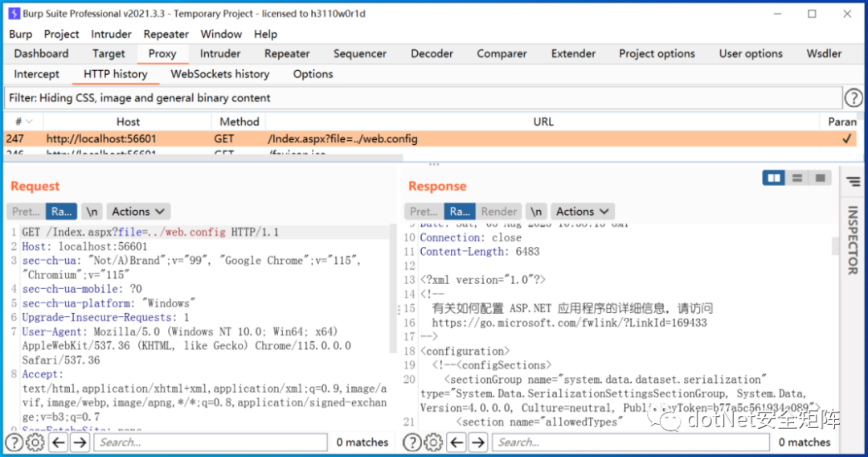Switch to the Intercept sub-tab
The image size is (868, 457).
click(36, 74)
